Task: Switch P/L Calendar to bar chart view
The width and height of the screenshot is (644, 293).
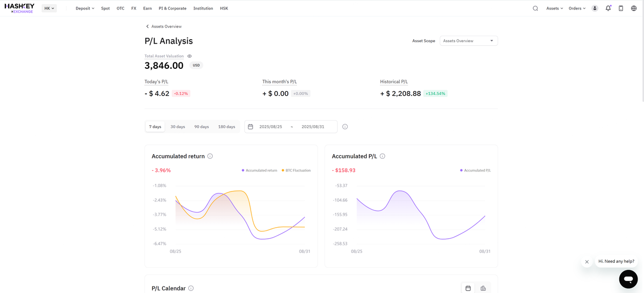Action: tap(483, 288)
